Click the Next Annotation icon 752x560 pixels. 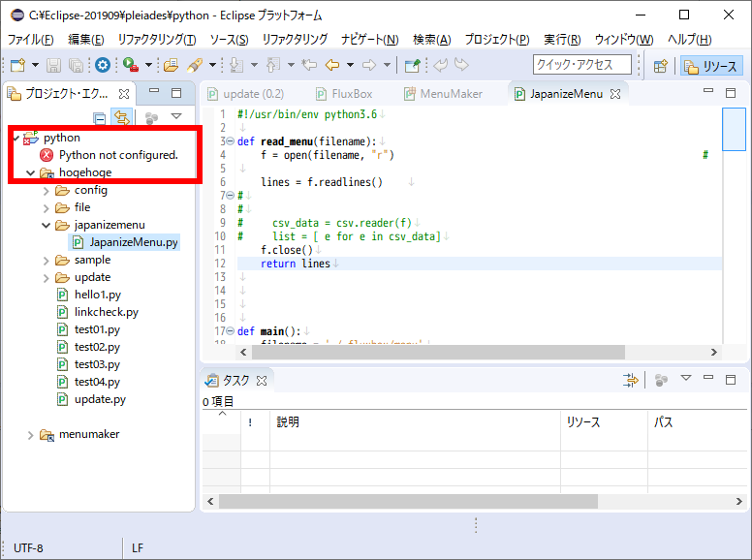click(x=236, y=65)
